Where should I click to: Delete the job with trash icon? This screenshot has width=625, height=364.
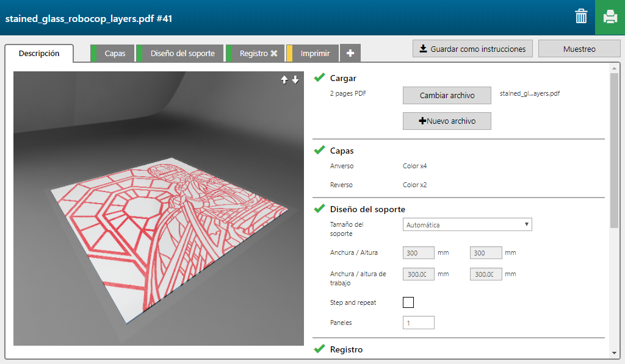click(581, 16)
